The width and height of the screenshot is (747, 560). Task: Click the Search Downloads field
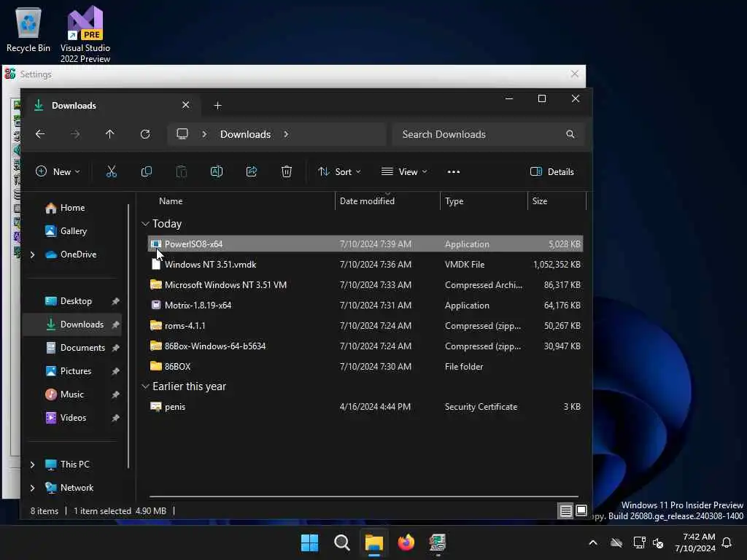(488, 134)
